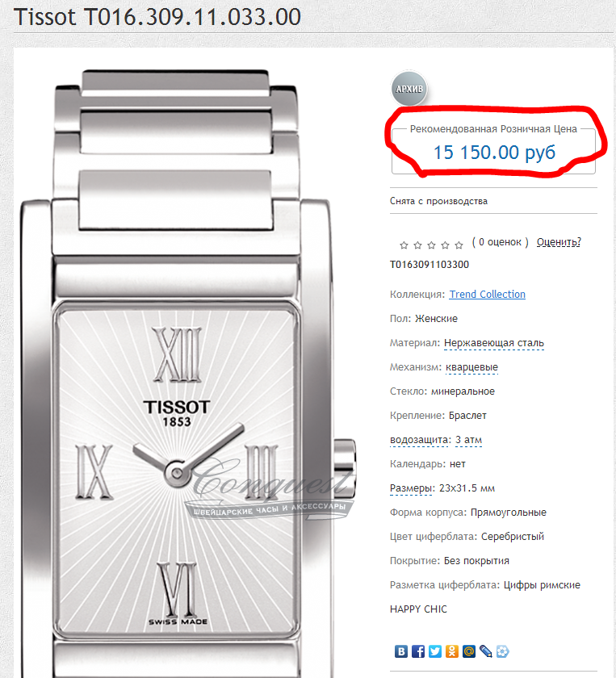Click the Оценить? rating link
The width and height of the screenshot is (616, 678).
point(559,242)
